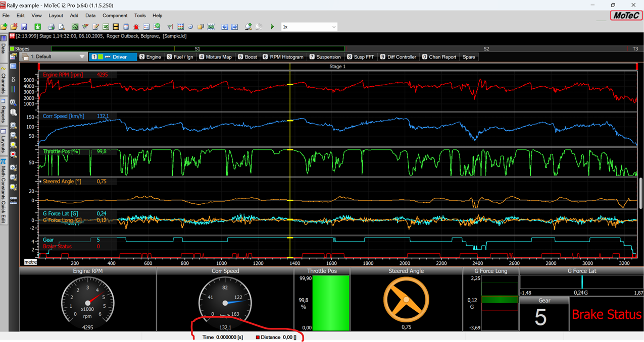Select the pan hand sidebar tool
644x342 pixels.
point(13,112)
